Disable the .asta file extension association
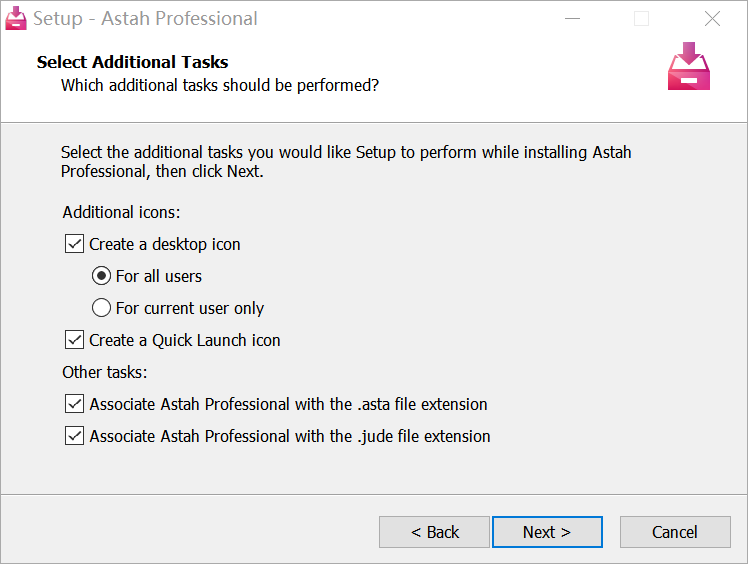This screenshot has height=564, width=748. pos(74,404)
